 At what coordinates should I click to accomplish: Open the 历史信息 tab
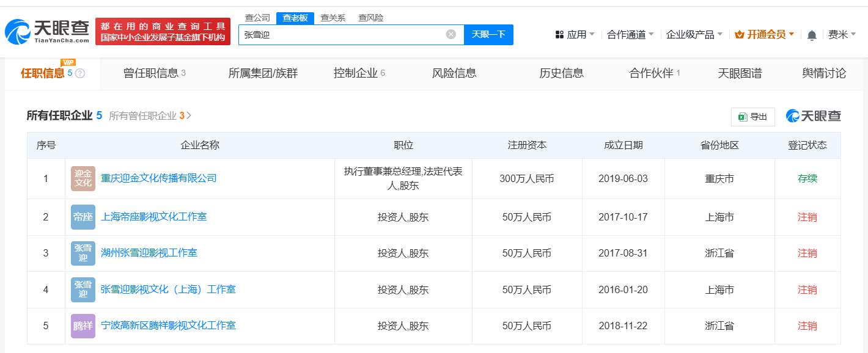[561, 73]
